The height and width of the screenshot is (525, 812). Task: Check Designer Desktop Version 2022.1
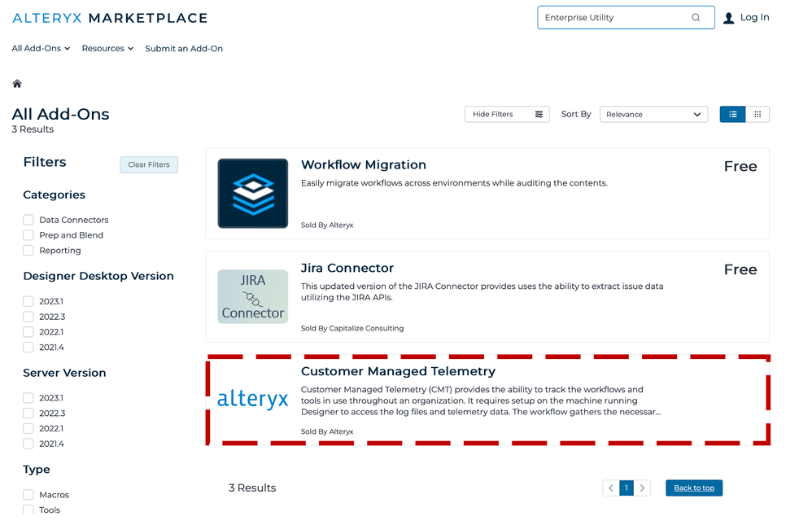[28, 332]
